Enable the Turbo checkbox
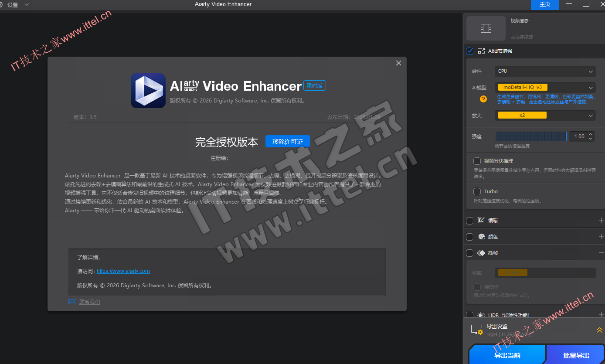The width and height of the screenshot is (605, 364). point(477,191)
